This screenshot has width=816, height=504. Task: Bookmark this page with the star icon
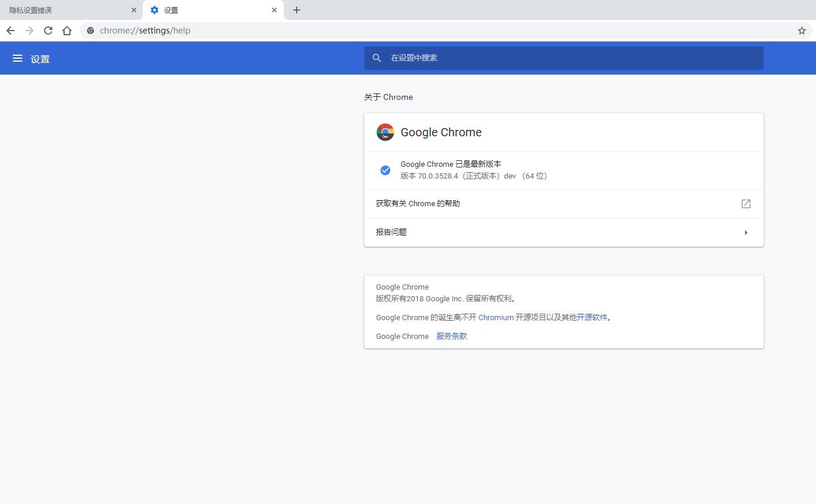point(801,31)
